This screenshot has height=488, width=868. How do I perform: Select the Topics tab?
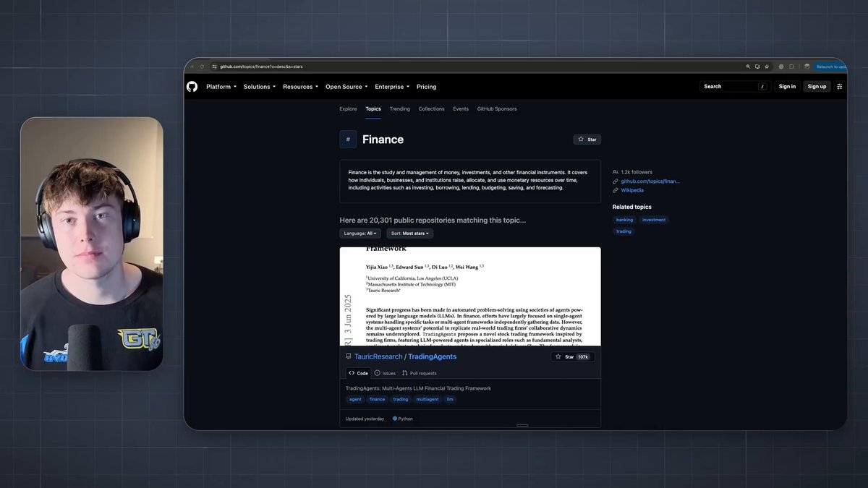pos(373,109)
